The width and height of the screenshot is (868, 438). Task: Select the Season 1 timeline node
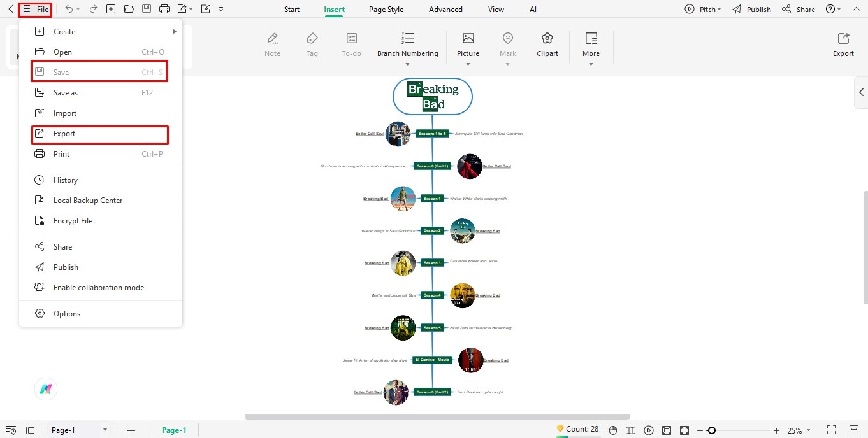tap(432, 199)
